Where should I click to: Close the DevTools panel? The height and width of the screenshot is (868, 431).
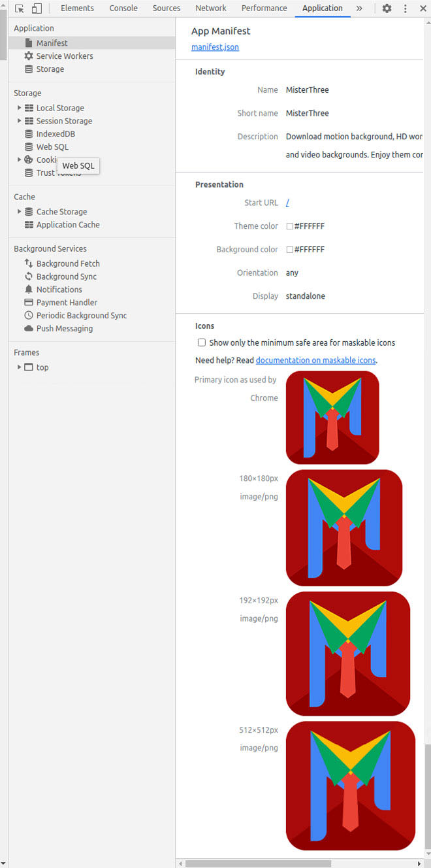[x=423, y=8]
